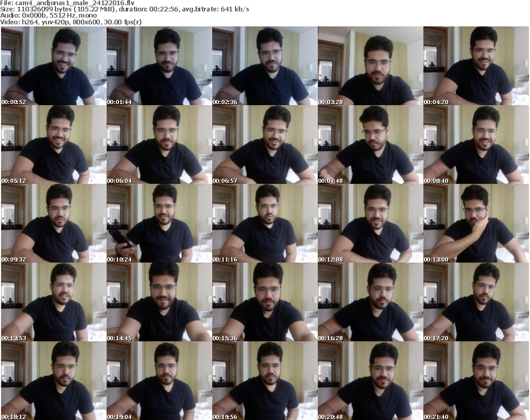The height and width of the screenshot is (420, 530).
Task: Pick the thumbnail stamped 00:15:36
Action: tap(264, 302)
